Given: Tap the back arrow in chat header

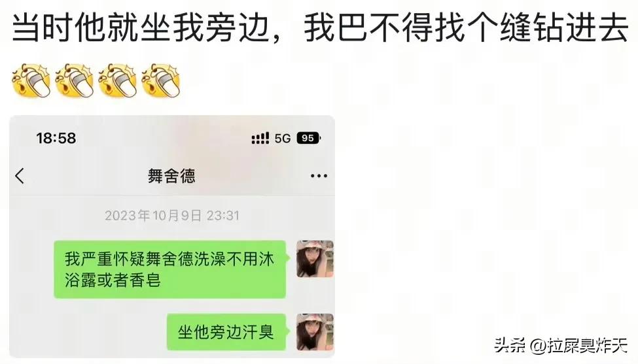Looking at the screenshot, I should point(20,176).
